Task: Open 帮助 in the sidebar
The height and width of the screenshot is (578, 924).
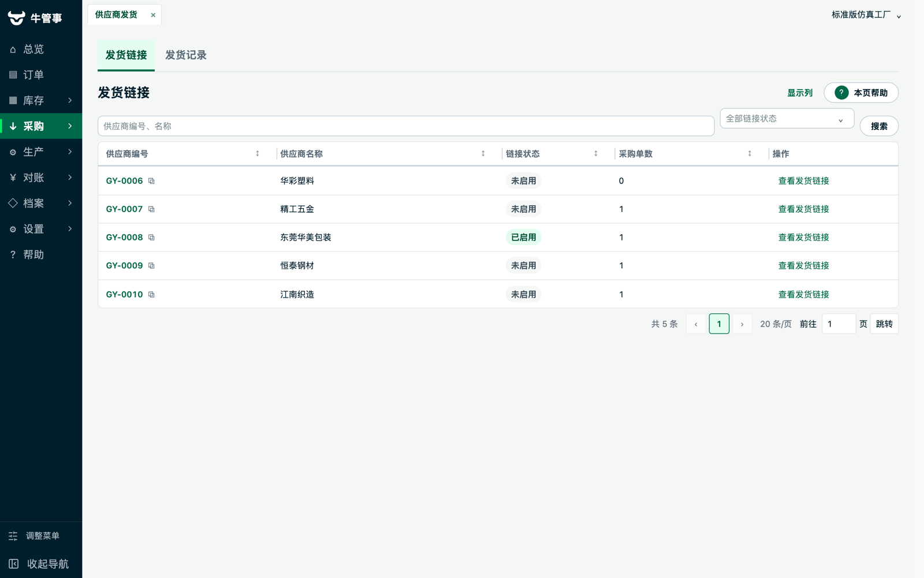Action: pyautogui.click(x=41, y=255)
